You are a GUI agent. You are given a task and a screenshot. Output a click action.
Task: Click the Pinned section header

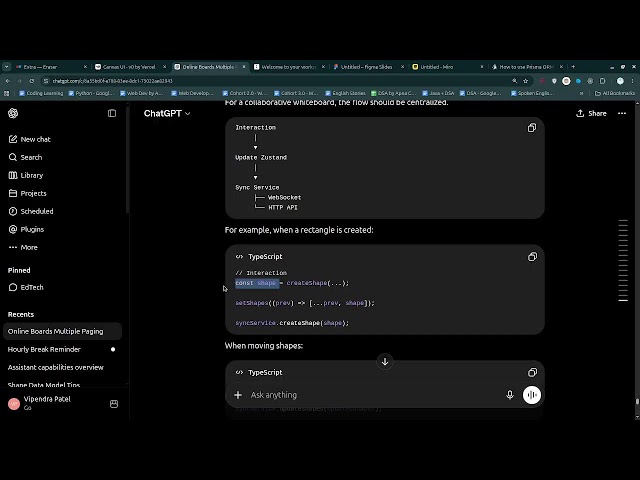click(x=19, y=270)
